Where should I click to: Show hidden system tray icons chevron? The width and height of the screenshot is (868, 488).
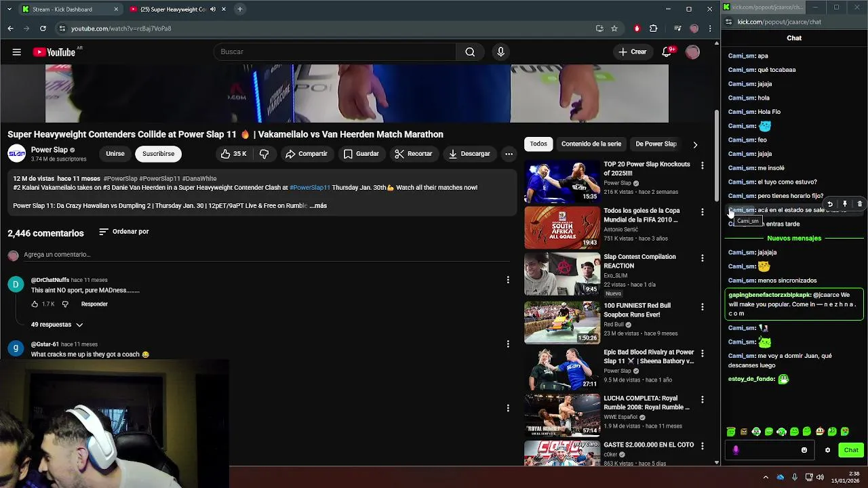pos(766,477)
